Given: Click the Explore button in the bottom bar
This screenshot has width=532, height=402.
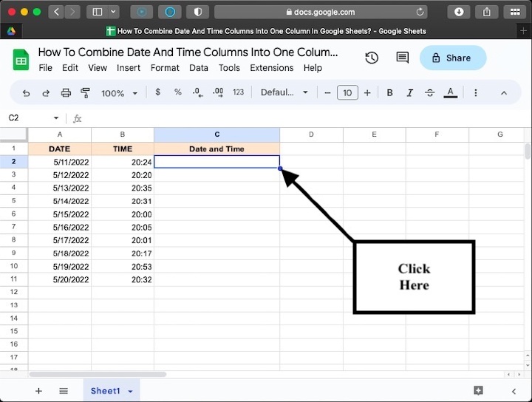Looking at the screenshot, I should (x=478, y=390).
